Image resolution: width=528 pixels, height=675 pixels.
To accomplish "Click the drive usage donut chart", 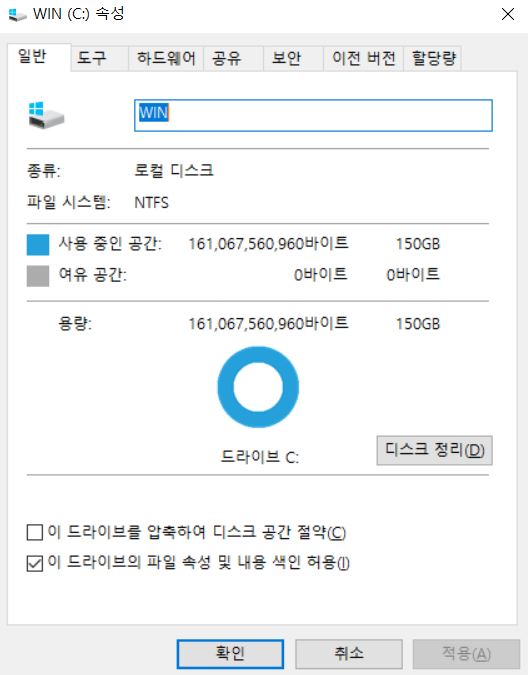I will [258, 387].
